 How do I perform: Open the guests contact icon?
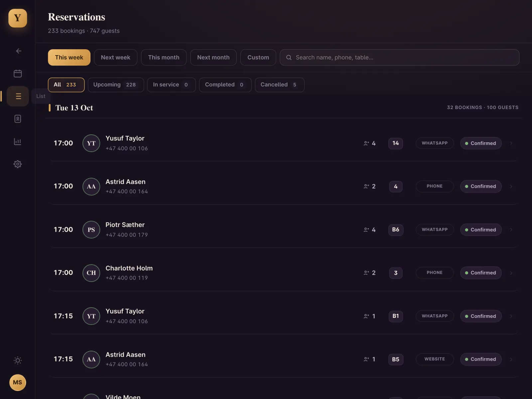tap(18, 119)
